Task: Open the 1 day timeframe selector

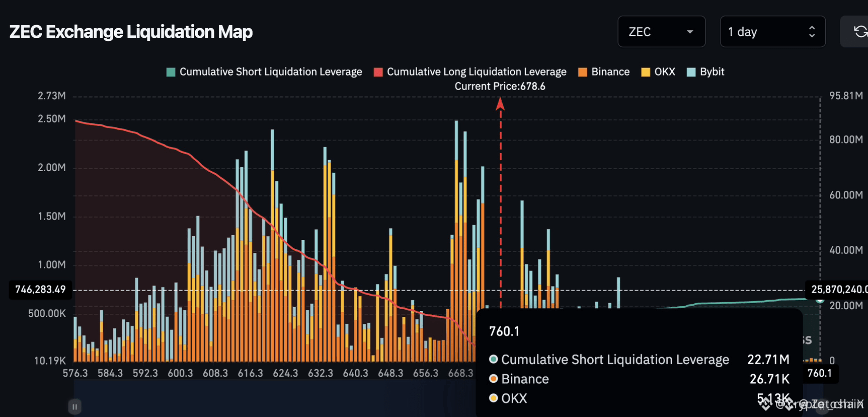Action: click(772, 32)
